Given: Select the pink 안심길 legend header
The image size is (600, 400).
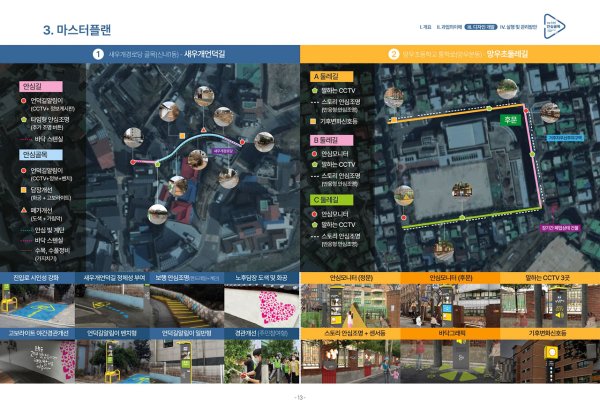Looking at the screenshot, I should tap(41, 87).
